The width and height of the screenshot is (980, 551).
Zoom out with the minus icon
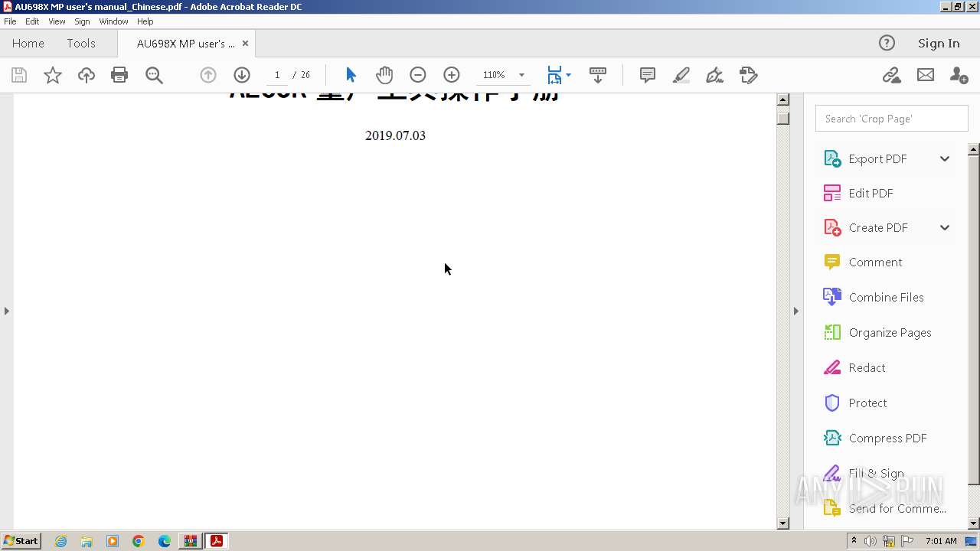(418, 75)
